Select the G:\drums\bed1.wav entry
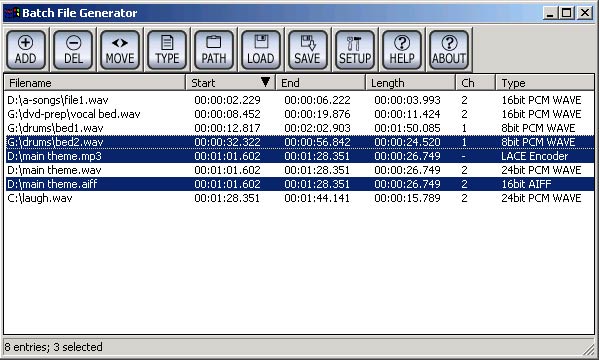 tap(300, 128)
